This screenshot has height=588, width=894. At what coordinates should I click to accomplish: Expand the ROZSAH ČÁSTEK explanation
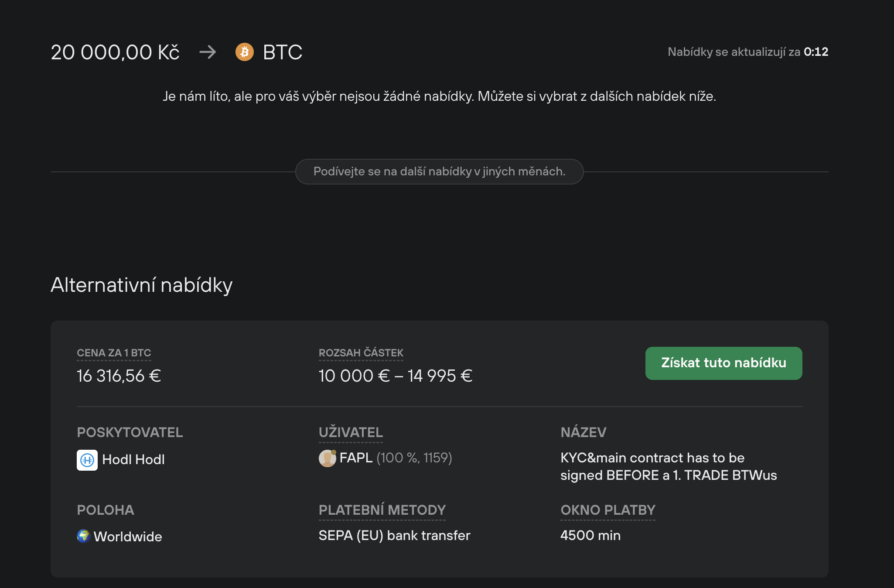coord(361,353)
